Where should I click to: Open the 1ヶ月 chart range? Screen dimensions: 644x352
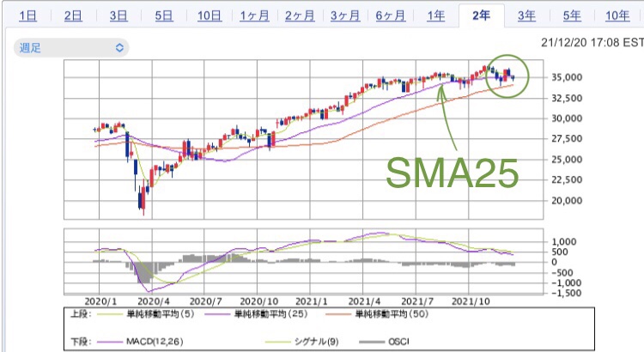point(255,15)
